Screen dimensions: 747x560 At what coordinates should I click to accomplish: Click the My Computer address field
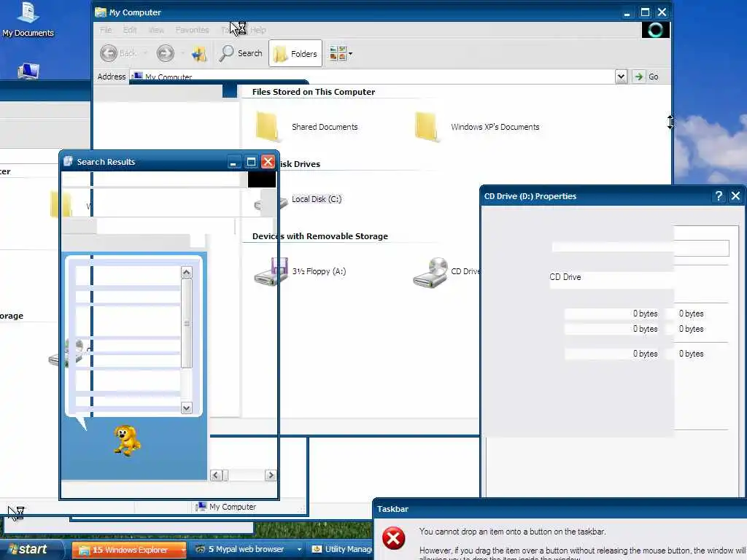coord(371,76)
